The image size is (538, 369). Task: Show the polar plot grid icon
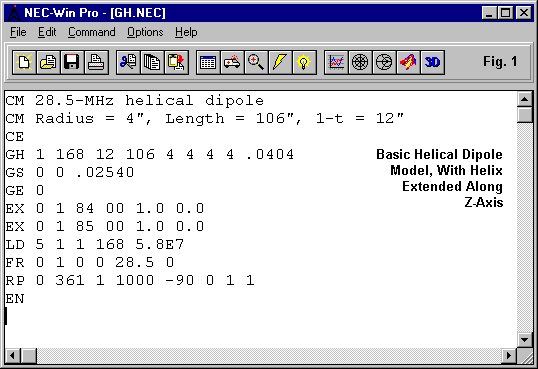tap(360, 62)
